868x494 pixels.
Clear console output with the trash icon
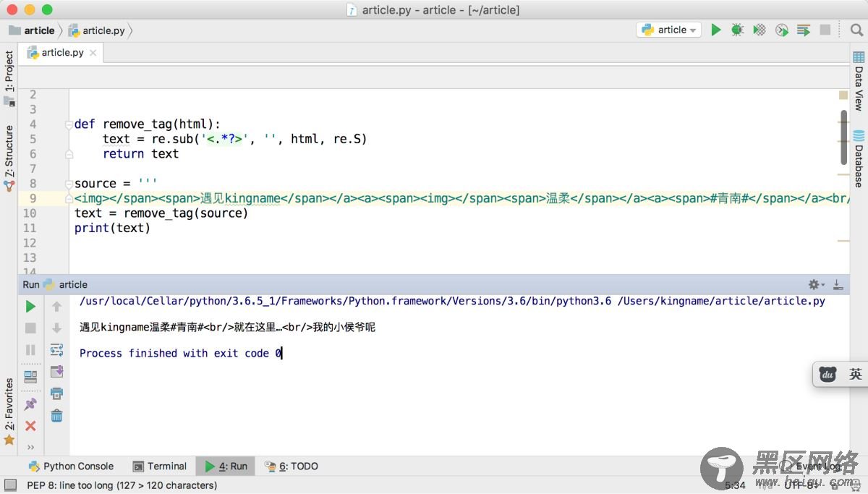[x=56, y=416]
